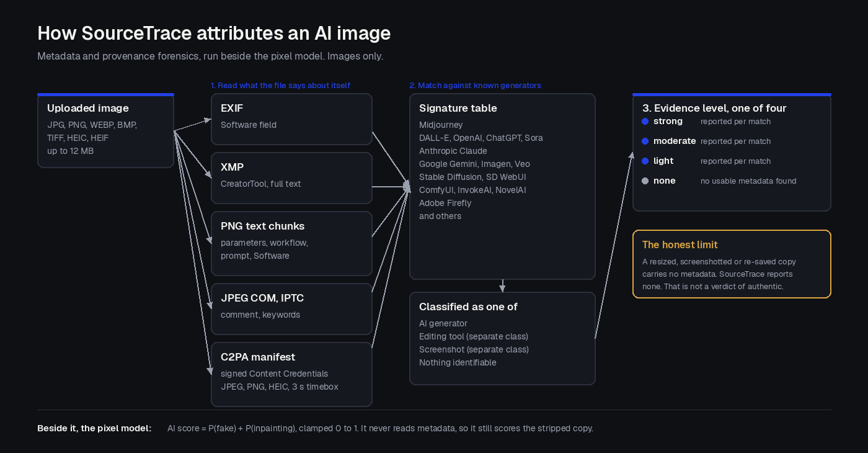Click 'Nothing identifiable' line
Viewport: 868px width, 453px height.
(458, 362)
